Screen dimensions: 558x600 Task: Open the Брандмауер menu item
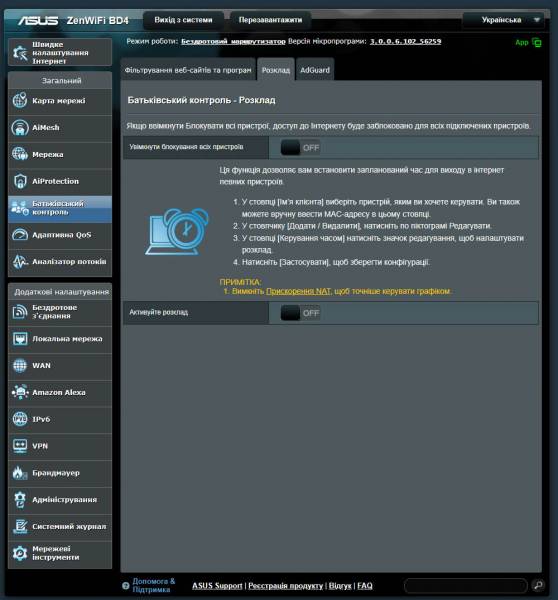click(x=60, y=473)
